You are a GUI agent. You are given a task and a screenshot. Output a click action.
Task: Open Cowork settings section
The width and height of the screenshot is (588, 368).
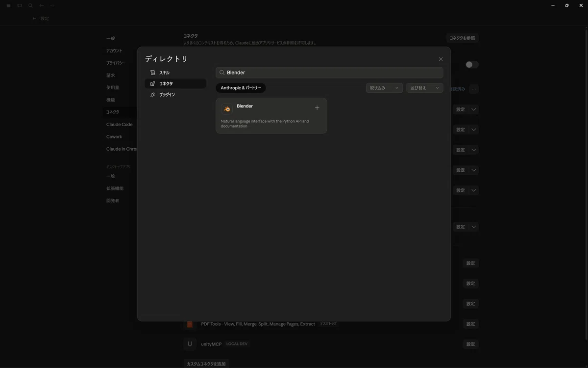coord(114,137)
